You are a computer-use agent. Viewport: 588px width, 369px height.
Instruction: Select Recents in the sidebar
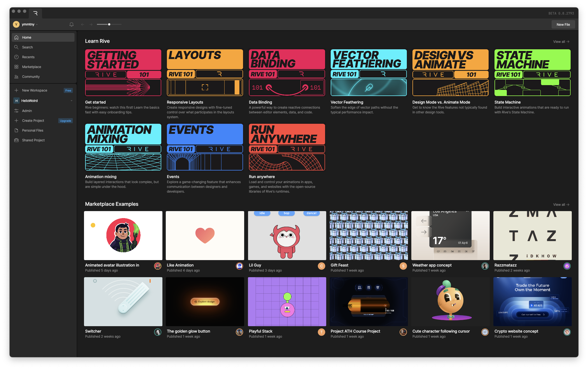coord(43,57)
